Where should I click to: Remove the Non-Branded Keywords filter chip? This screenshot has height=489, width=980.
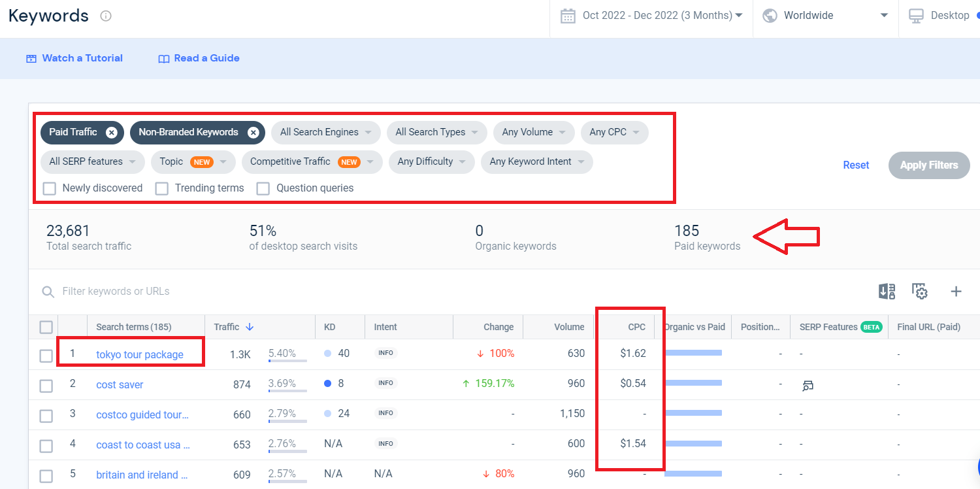[253, 133]
